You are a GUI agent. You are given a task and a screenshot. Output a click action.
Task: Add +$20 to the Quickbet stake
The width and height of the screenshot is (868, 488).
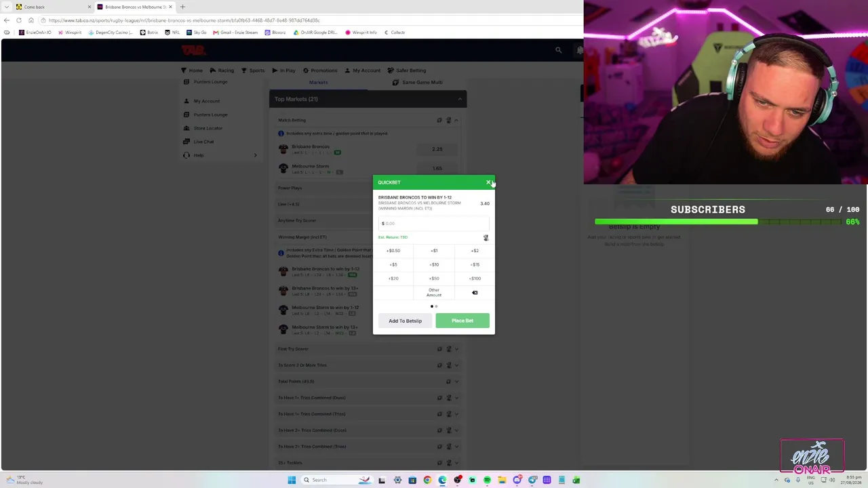coord(393,279)
